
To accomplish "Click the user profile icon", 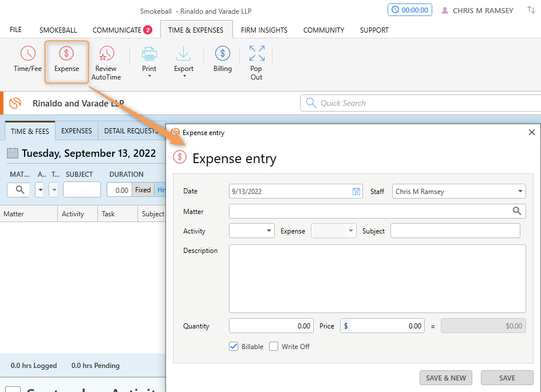I will pos(445,10).
